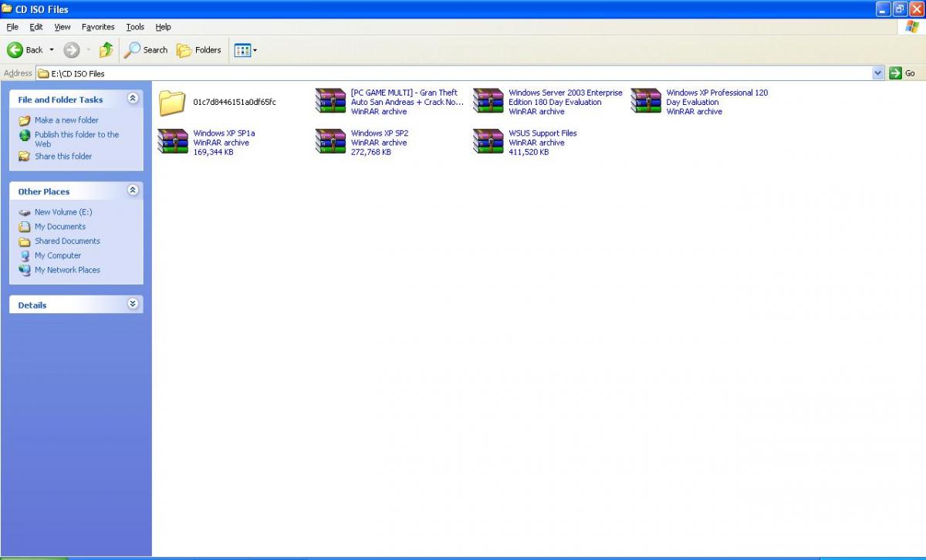Open the View menu

[63, 27]
